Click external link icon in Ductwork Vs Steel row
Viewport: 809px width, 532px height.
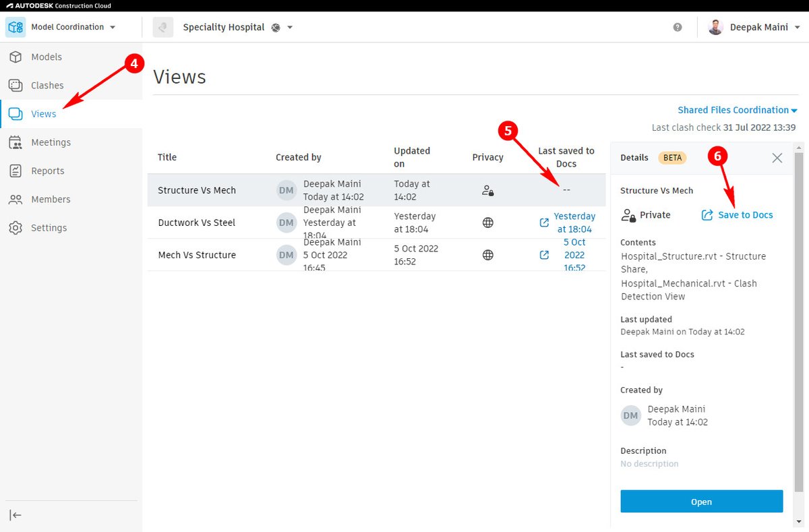point(544,223)
